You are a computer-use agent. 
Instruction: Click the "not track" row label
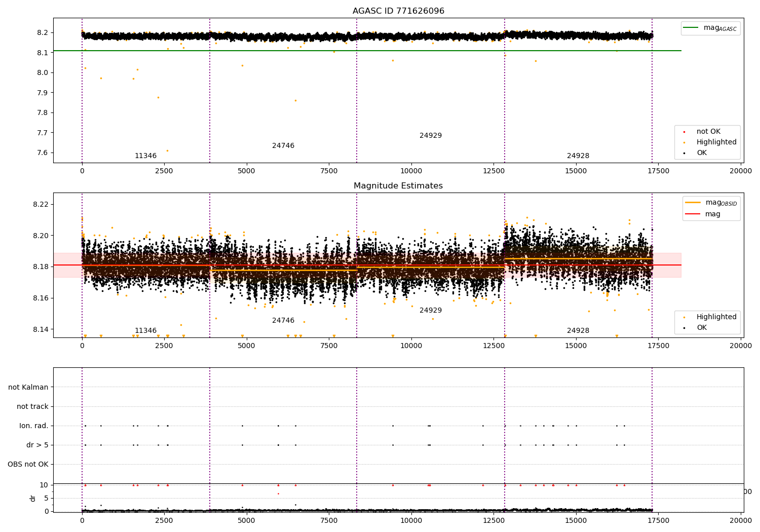click(32, 407)
